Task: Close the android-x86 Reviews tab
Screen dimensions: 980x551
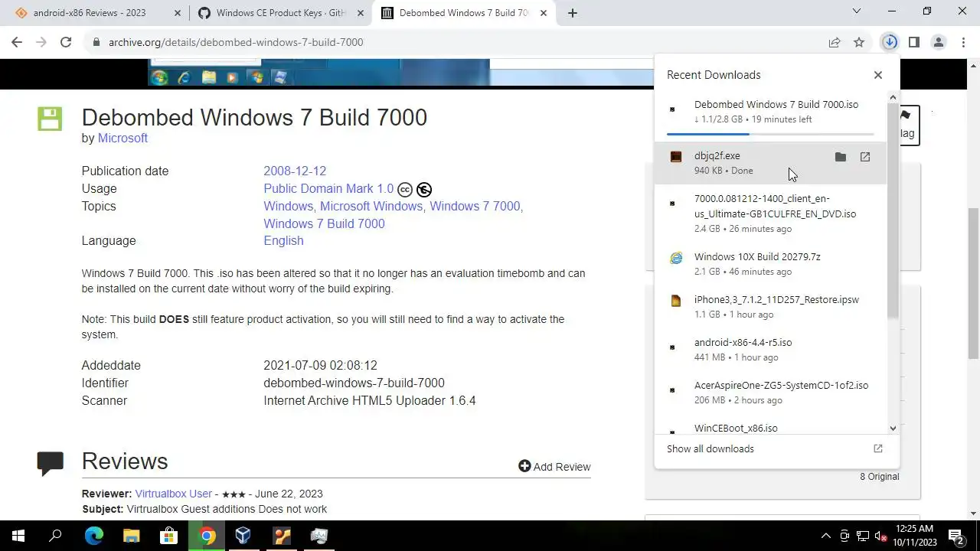Action: coord(178,13)
